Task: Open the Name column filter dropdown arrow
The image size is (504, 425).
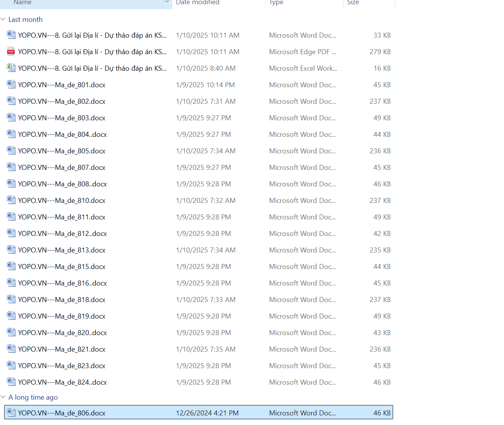Action: click(x=167, y=2)
